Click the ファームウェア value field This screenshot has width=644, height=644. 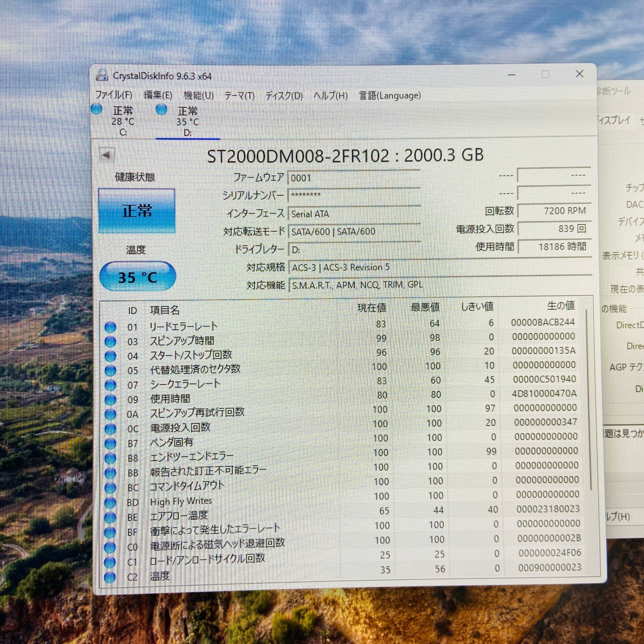354,176
